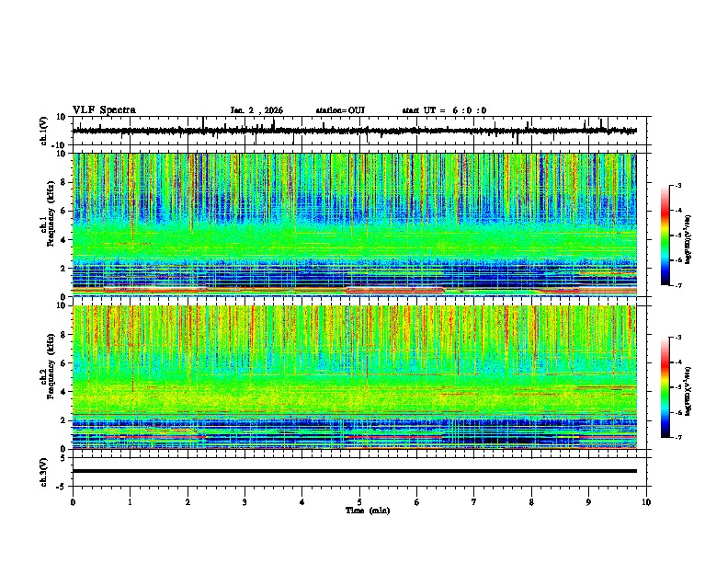
Task: Select the "Jan. 2, 2026" date label
Action: [256, 110]
